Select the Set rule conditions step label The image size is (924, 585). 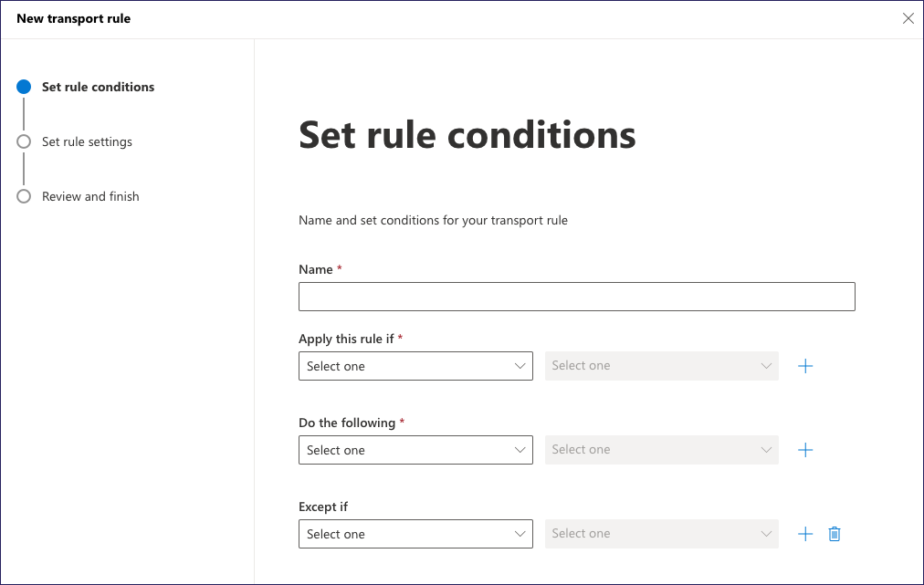98,87
